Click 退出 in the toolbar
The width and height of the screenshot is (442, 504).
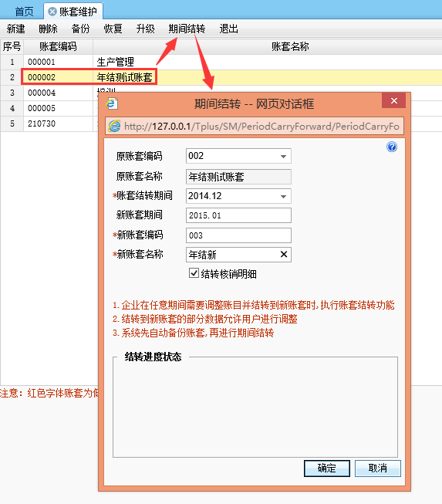pyautogui.click(x=228, y=29)
